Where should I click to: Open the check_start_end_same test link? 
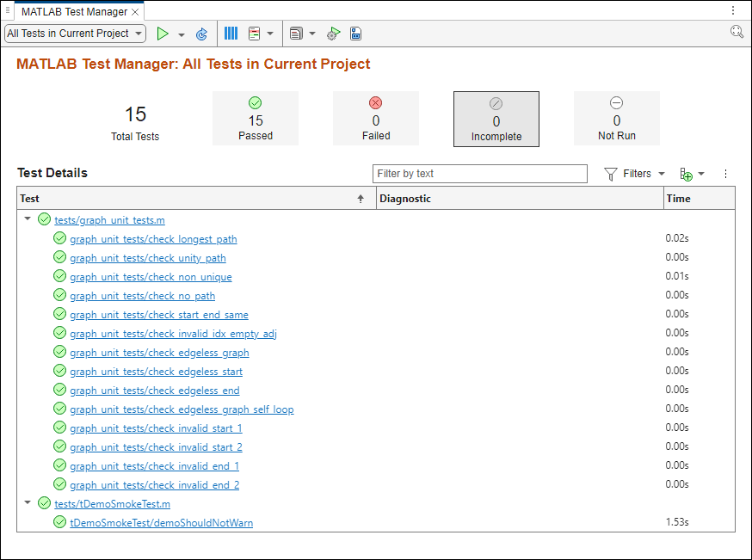(x=159, y=315)
